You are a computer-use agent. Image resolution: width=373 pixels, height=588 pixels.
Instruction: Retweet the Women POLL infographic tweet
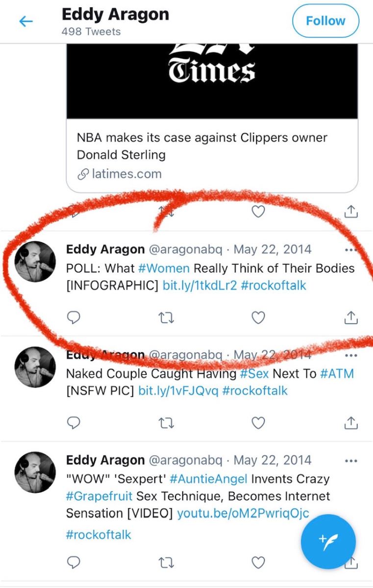(x=166, y=318)
